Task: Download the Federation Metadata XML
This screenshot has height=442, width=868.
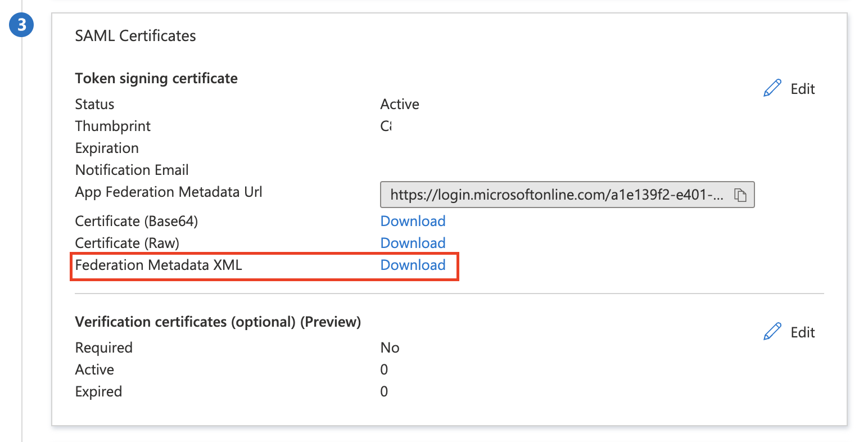Action: [413, 265]
